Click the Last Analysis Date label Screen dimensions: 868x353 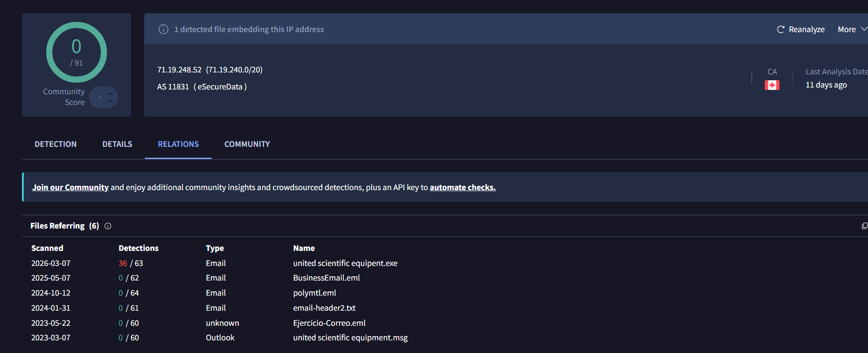[x=836, y=71]
